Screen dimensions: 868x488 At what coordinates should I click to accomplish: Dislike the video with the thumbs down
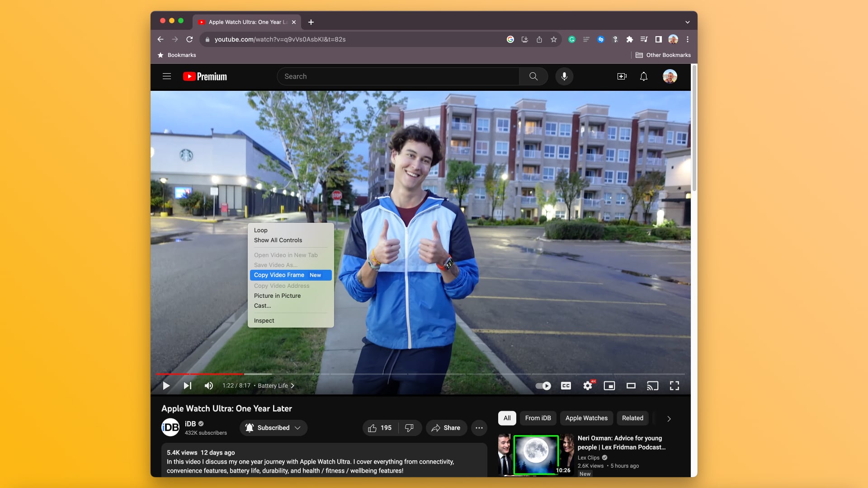pos(410,427)
